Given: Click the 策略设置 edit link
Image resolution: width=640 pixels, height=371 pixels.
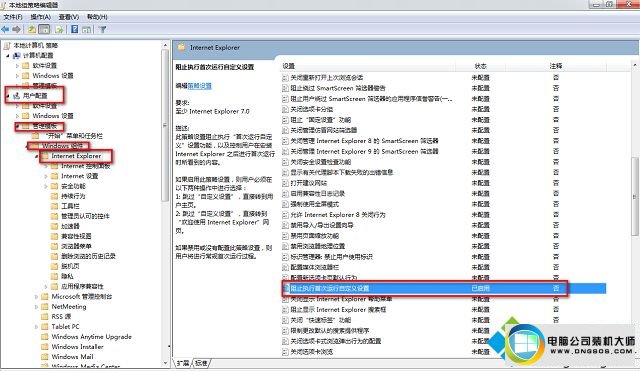Looking at the screenshot, I should click(200, 86).
